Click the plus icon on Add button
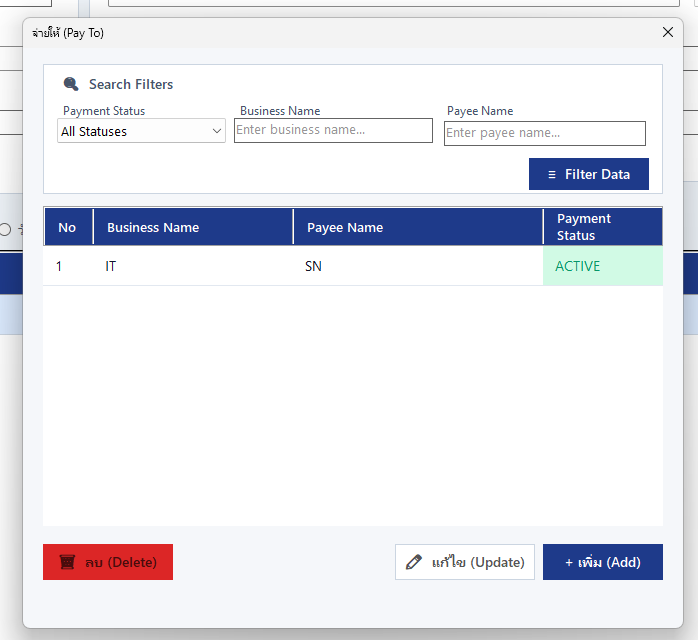The width and height of the screenshot is (698, 640). (x=568, y=563)
